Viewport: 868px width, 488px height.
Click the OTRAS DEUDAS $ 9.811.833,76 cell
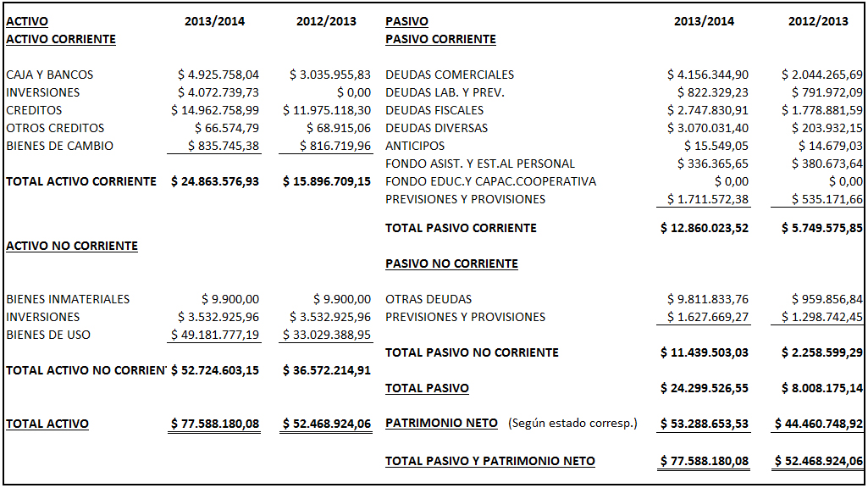tap(707, 300)
